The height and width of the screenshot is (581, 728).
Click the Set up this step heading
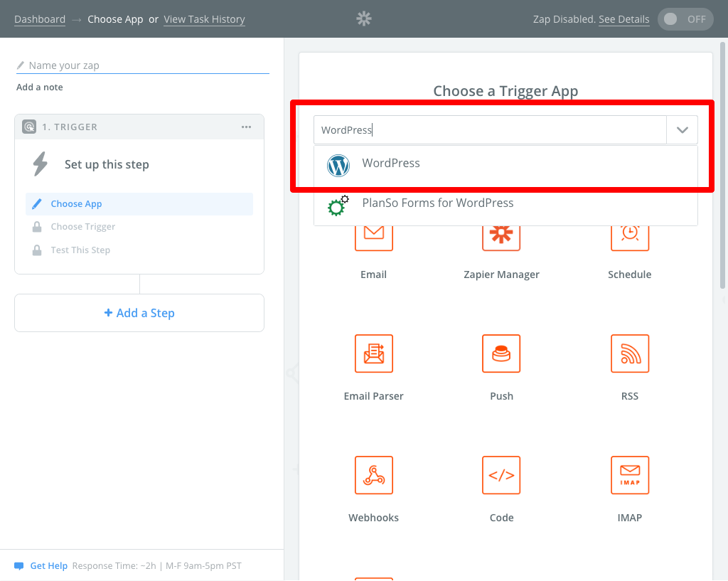coord(107,164)
